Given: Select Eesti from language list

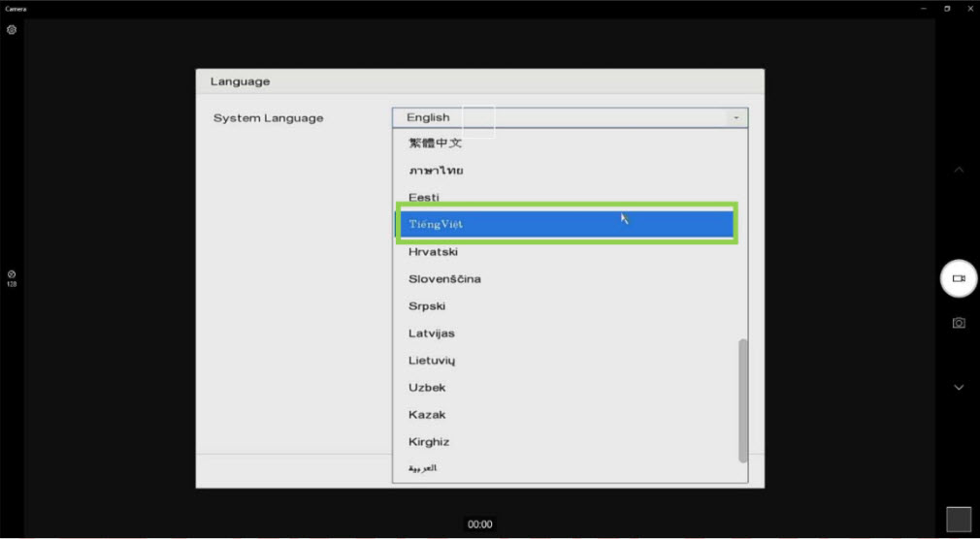Looking at the screenshot, I should 424,198.
